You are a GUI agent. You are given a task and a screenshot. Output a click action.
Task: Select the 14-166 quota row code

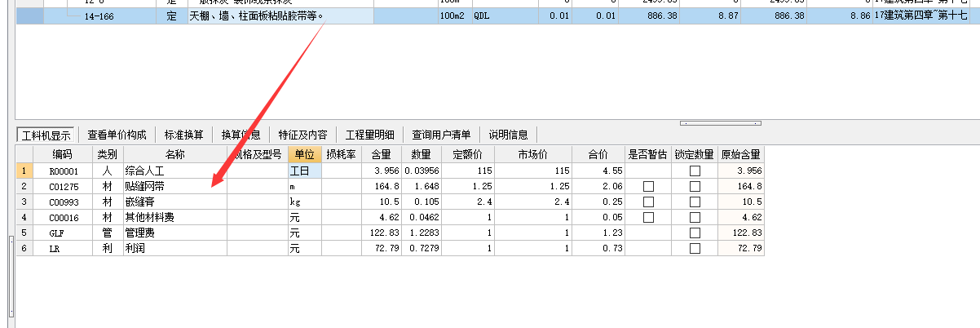click(99, 16)
